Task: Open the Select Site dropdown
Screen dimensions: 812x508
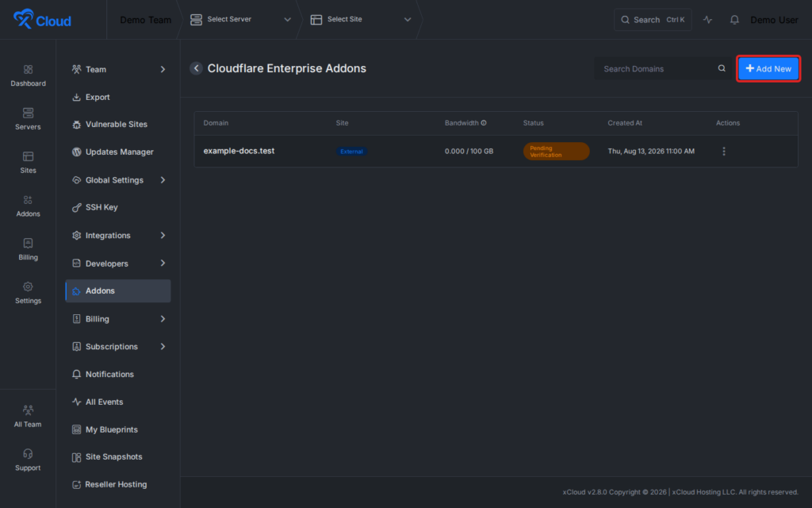Action: [361, 20]
